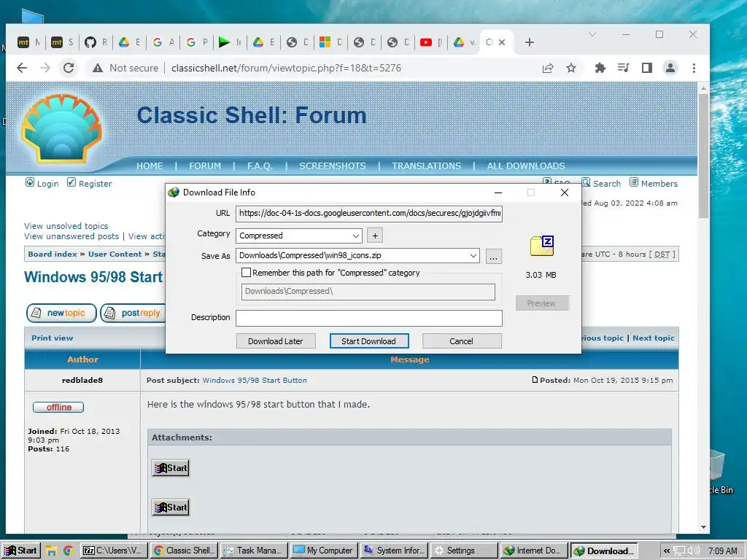Viewport: 747px width, 560px height.
Task: Open Chrome quick launch icon on taskbar
Action: [68, 551]
